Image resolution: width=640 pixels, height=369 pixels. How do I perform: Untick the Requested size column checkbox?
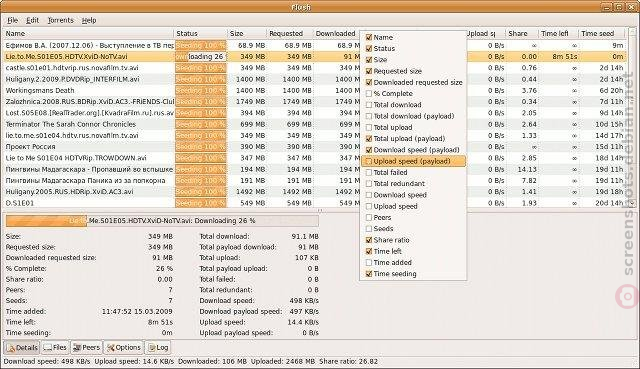[x=369, y=71]
